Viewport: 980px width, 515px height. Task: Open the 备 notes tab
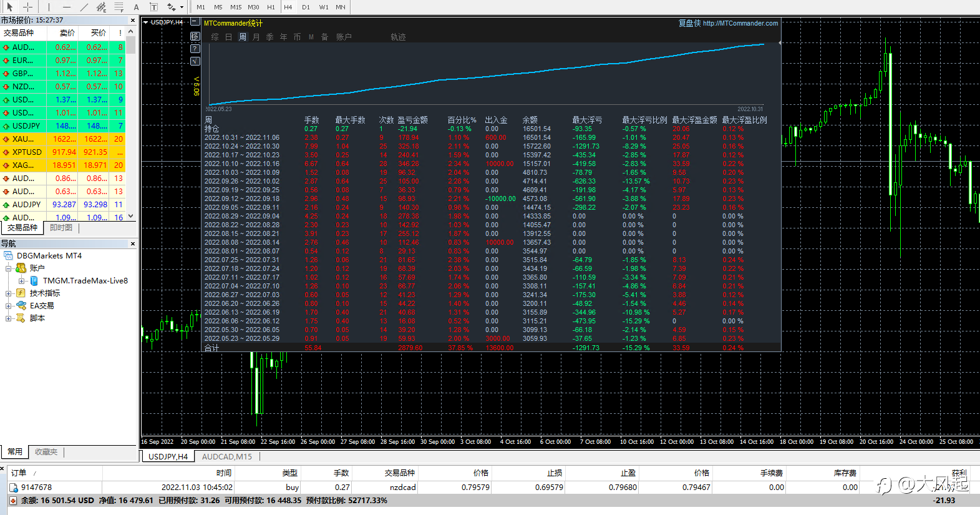pyautogui.click(x=324, y=37)
